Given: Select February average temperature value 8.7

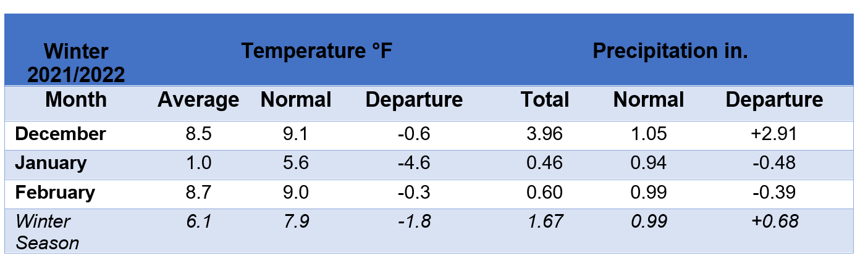Looking at the screenshot, I should 198,192.
